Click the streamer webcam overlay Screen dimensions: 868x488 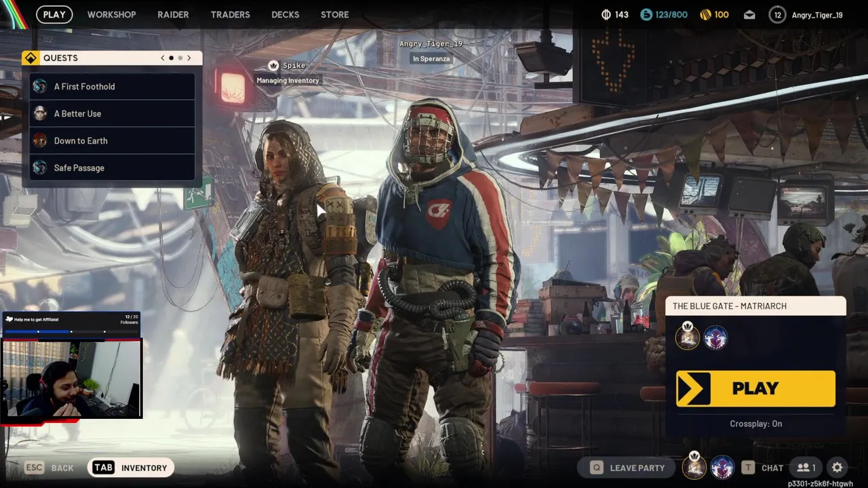(72, 378)
